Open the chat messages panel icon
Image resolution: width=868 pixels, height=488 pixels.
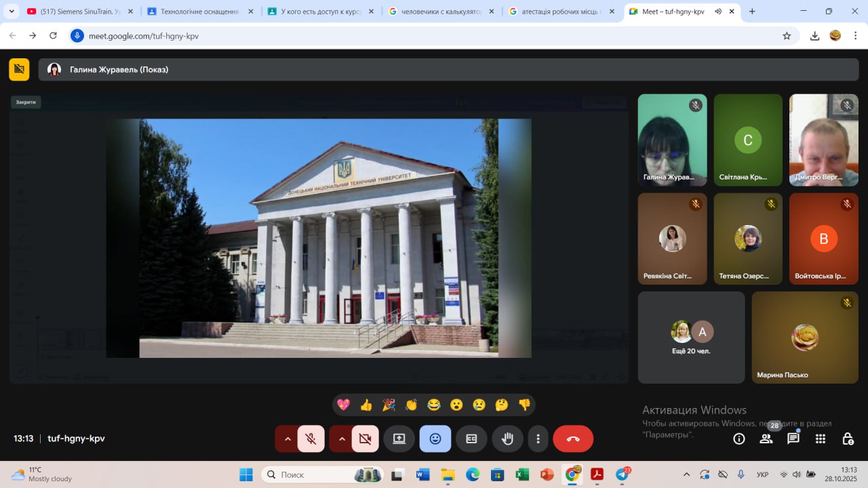(x=793, y=439)
